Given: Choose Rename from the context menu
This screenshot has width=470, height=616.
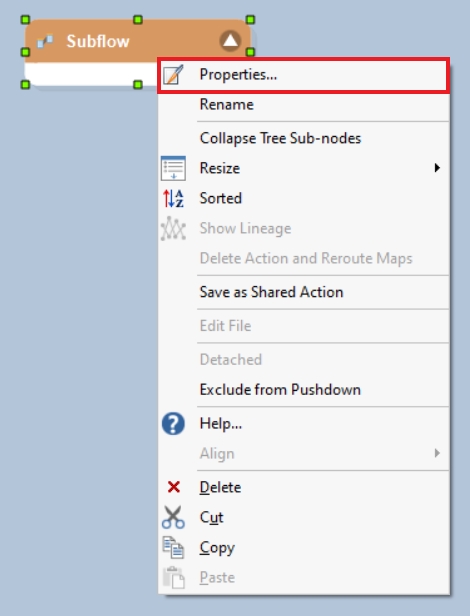Looking at the screenshot, I should pyautogui.click(x=303, y=104).
